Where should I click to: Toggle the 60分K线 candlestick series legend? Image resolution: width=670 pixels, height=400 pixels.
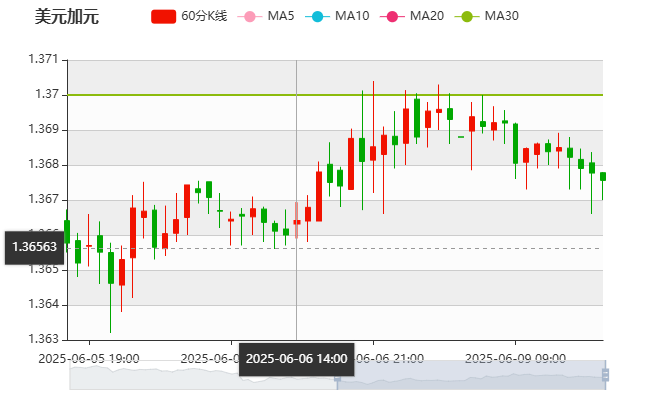point(189,16)
